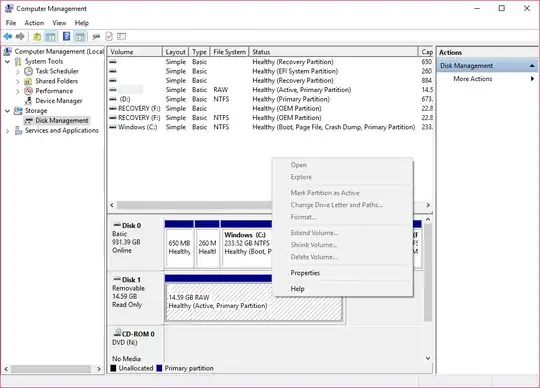
Task: Click the Services and Applications icon
Action: pyautogui.click(x=18, y=130)
